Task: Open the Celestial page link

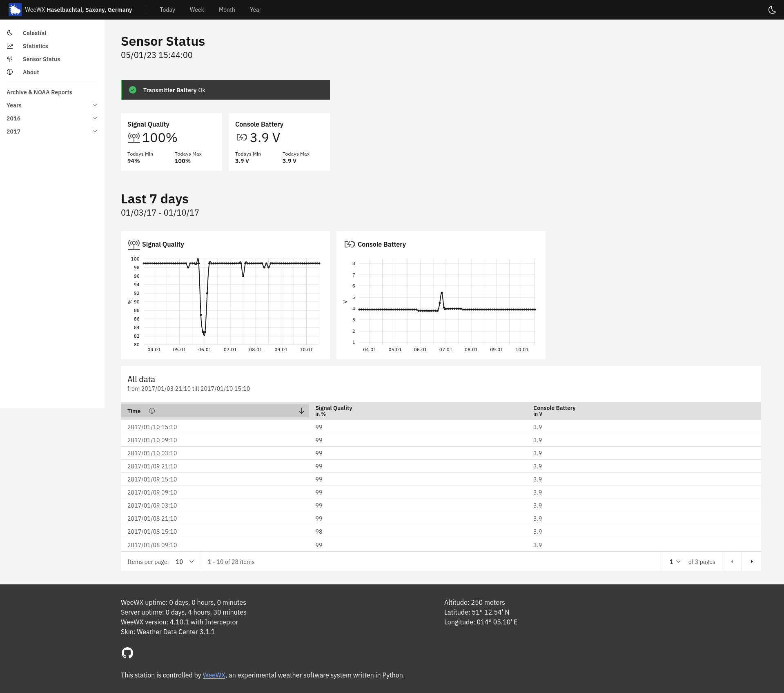Action: pyautogui.click(x=35, y=33)
